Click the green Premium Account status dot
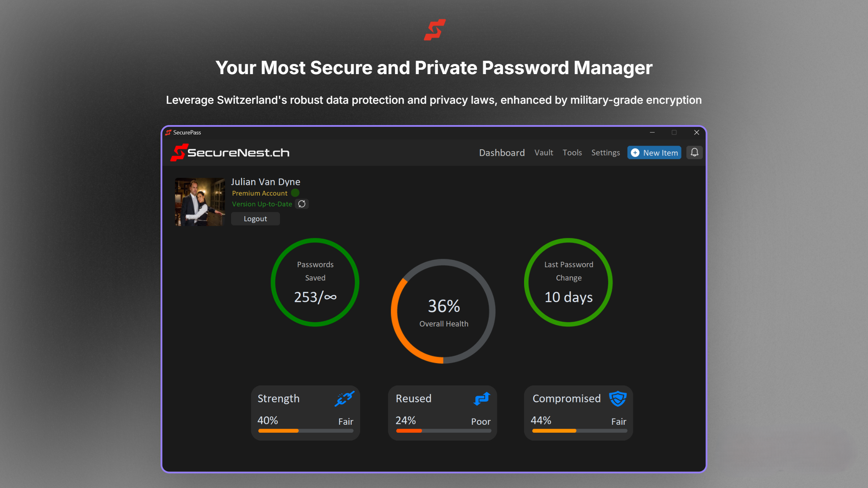The width and height of the screenshot is (868, 488). [x=295, y=193]
